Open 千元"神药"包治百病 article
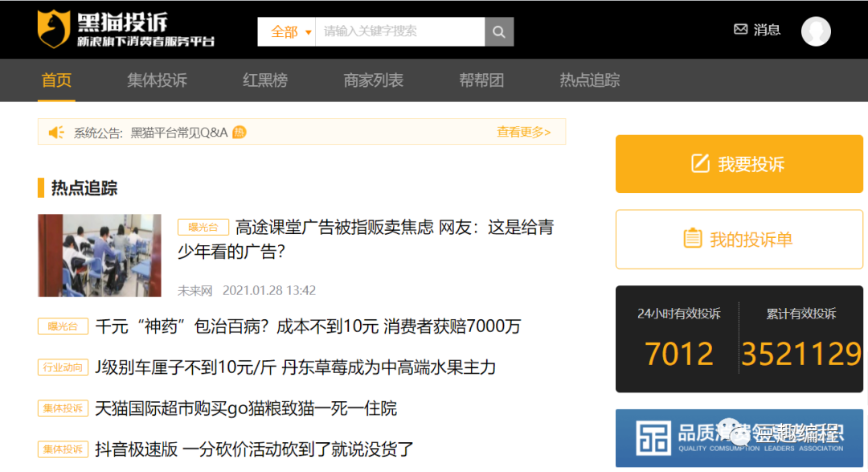 (308, 326)
